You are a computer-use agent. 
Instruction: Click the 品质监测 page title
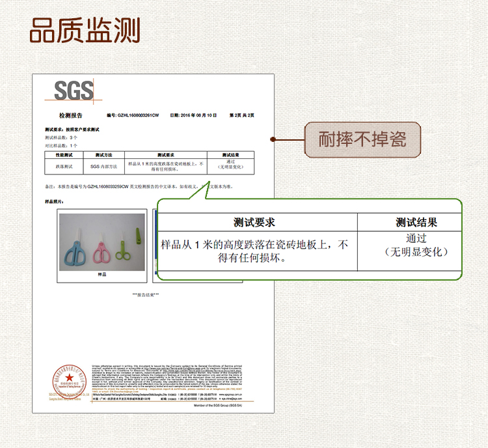tap(85, 29)
